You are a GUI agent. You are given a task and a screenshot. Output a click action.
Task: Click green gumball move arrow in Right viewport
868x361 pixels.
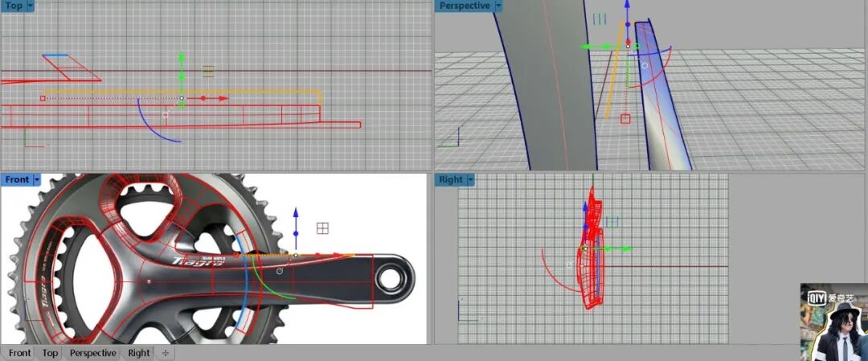(x=626, y=249)
